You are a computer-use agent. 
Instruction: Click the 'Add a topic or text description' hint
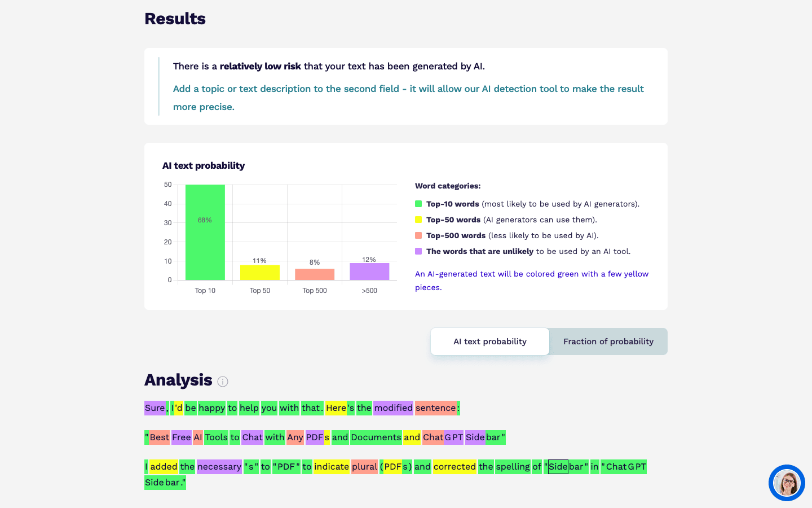pos(408,98)
